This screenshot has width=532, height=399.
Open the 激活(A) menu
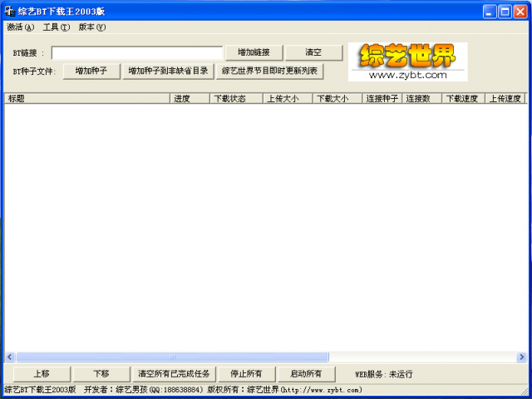[x=20, y=27]
